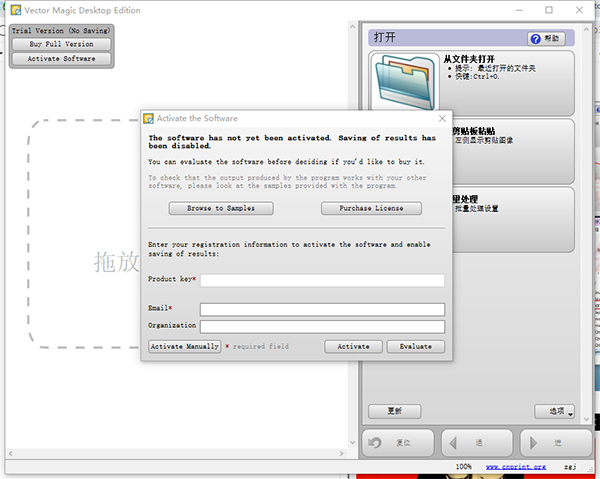Click horizontal scrollbar right arrow
Image resolution: width=600 pixels, height=479 pixels.
pyautogui.click(x=341, y=453)
